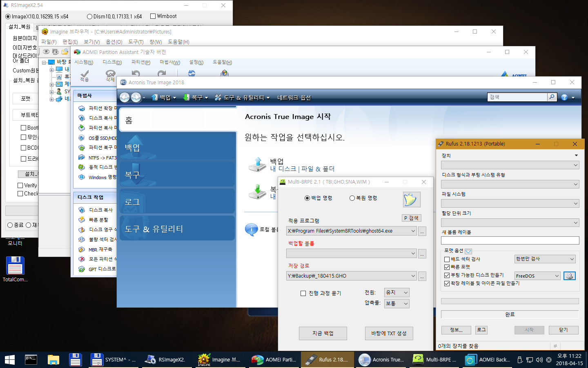Toggle 확장 레이블 및 아이콘 checkbox

click(447, 283)
